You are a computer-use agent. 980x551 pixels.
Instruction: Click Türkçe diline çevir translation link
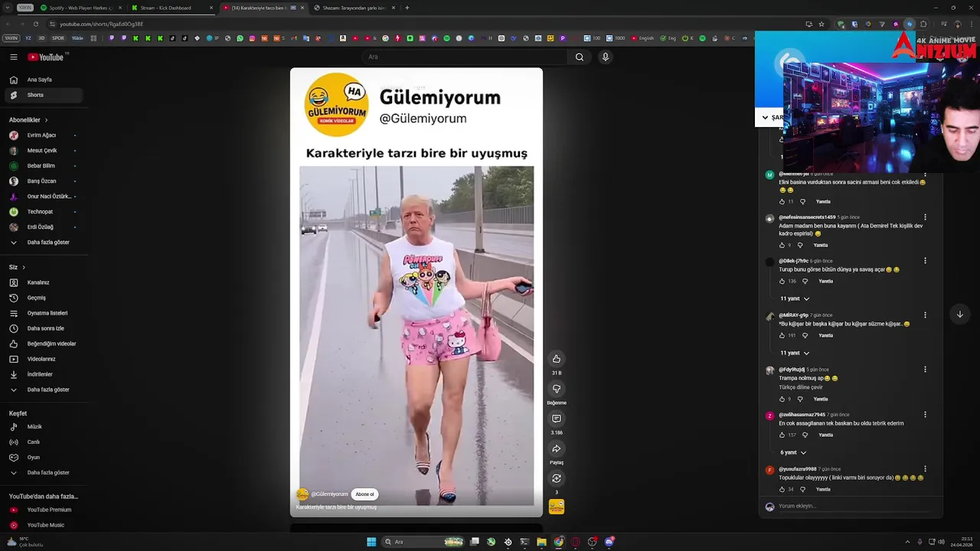click(801, 387)
